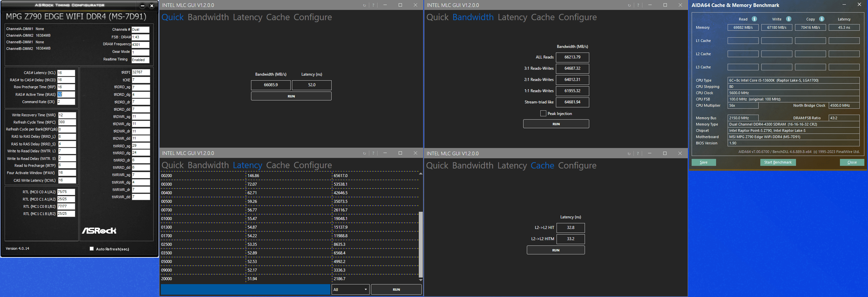Click the ALL Reads bandwidth value

coord(572,57)
